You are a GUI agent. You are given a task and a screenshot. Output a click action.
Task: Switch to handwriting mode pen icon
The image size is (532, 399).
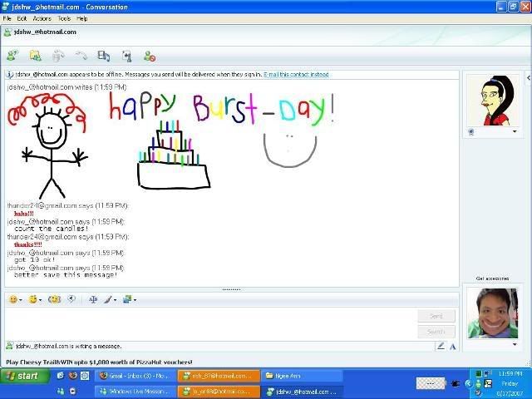coord(441,347)
